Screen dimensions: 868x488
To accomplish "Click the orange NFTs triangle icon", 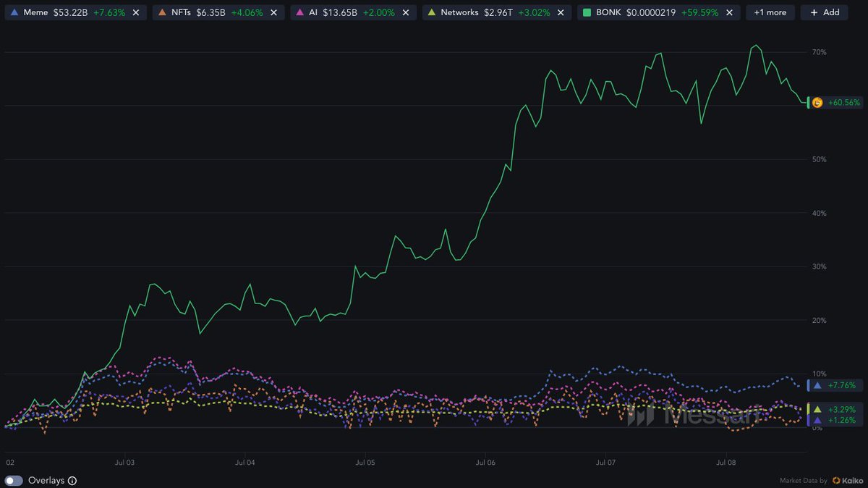I will pos(162,12).
